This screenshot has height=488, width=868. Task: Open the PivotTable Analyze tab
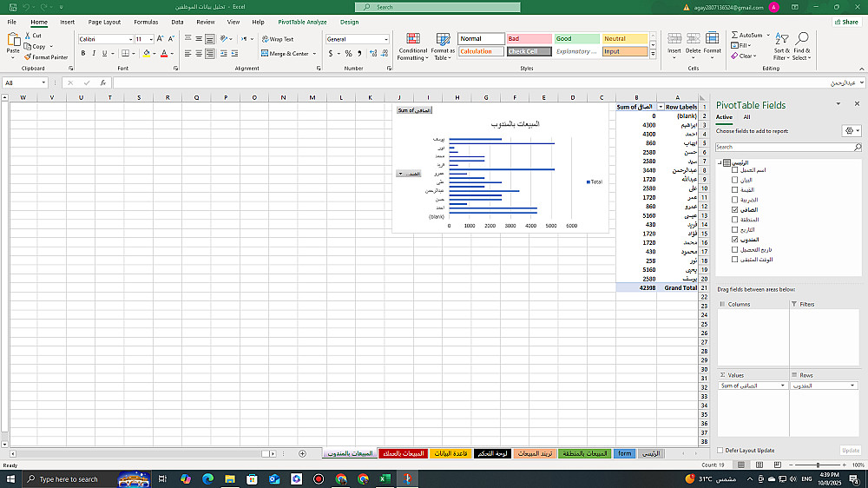tap(302, 23)
